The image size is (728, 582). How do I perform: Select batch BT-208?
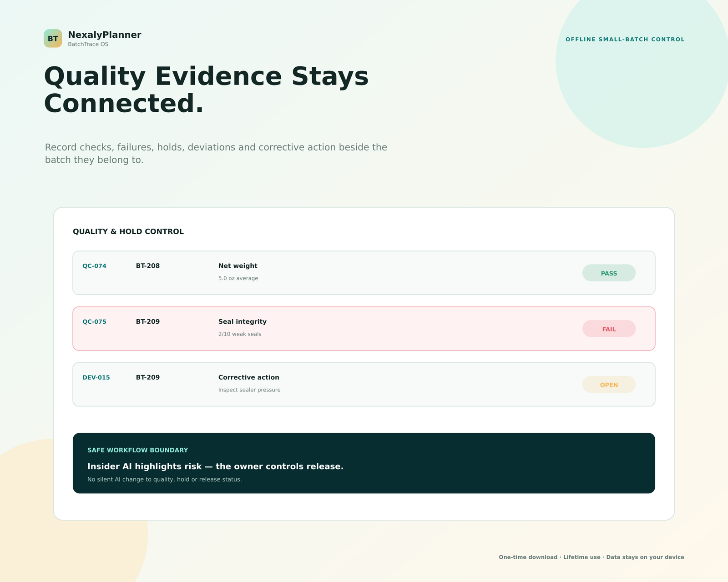[x=148, y=266]
